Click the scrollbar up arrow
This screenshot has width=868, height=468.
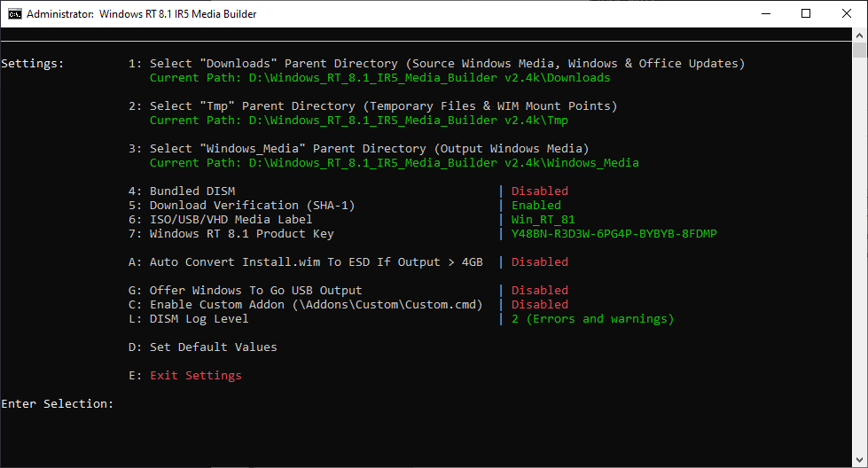859,35
